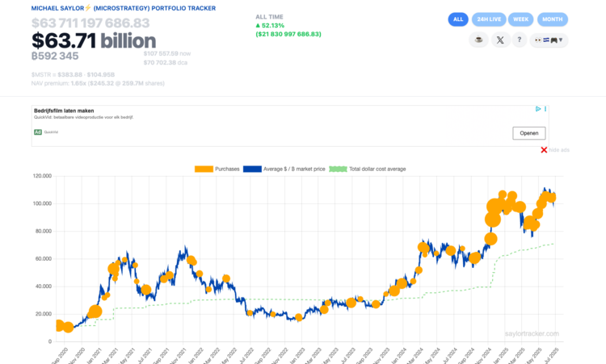Toggle the blue Average market price legend swatch
Viewport: 606px width, 364px height.
tap(252, 169)
